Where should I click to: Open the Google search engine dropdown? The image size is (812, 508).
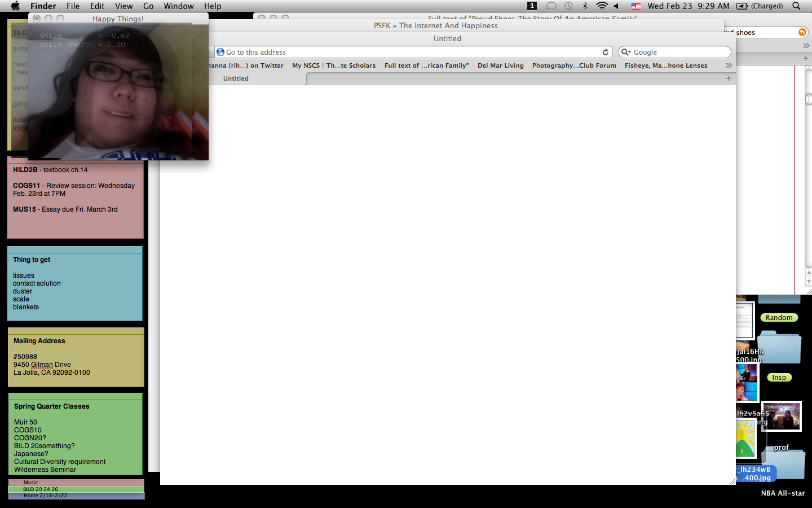coord(626,52)
